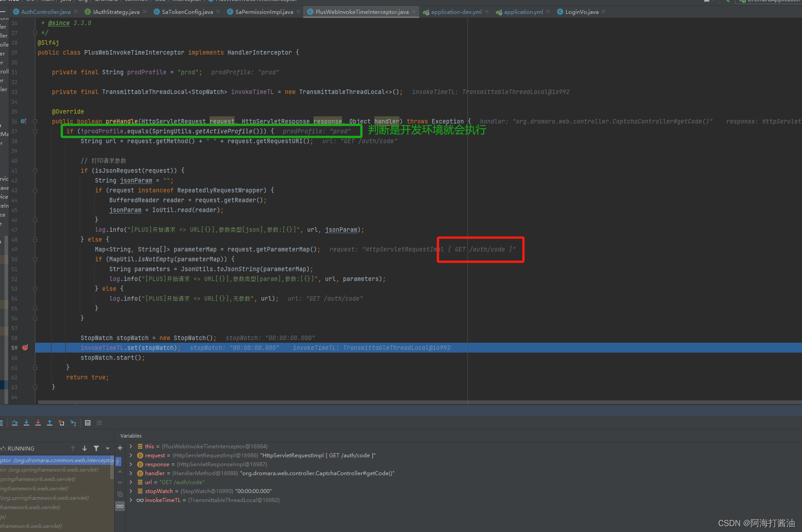The width and height of the screenshot is (802, 532).
Task: Close the application.yml tab
Action: tap(548, 12)
